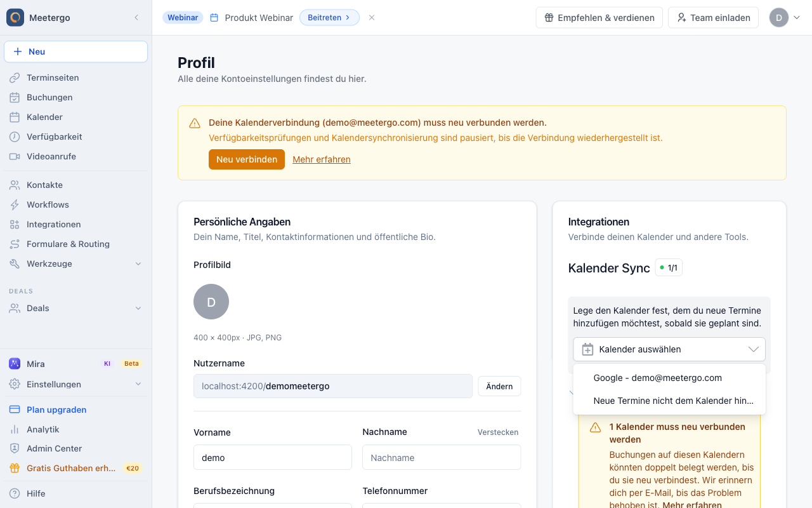This screenshot has width=812, height=508.
Task: Expand the Deals section
Action: click(x=138, y=308)
